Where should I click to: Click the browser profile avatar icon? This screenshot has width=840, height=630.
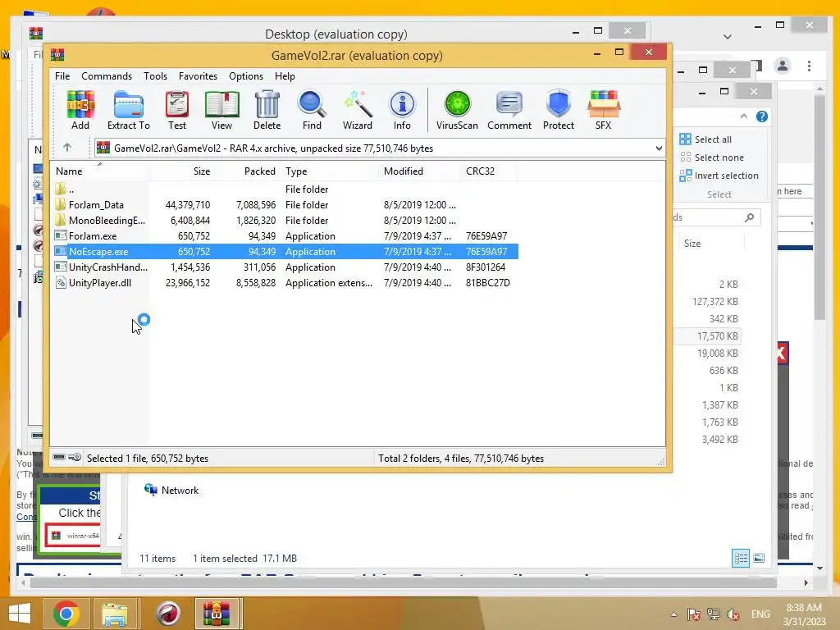pyautogui.click(x=782, y=66)
